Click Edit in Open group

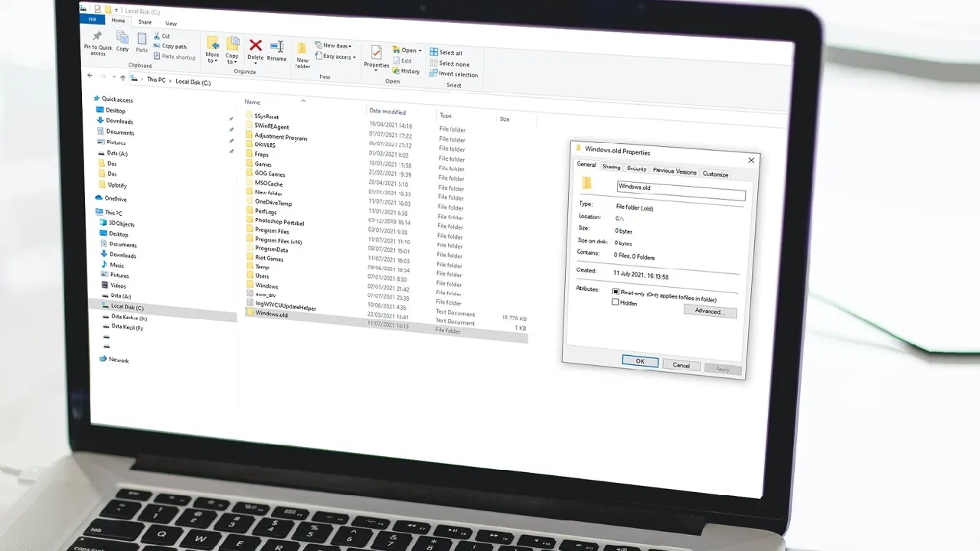tap(403, 60)
